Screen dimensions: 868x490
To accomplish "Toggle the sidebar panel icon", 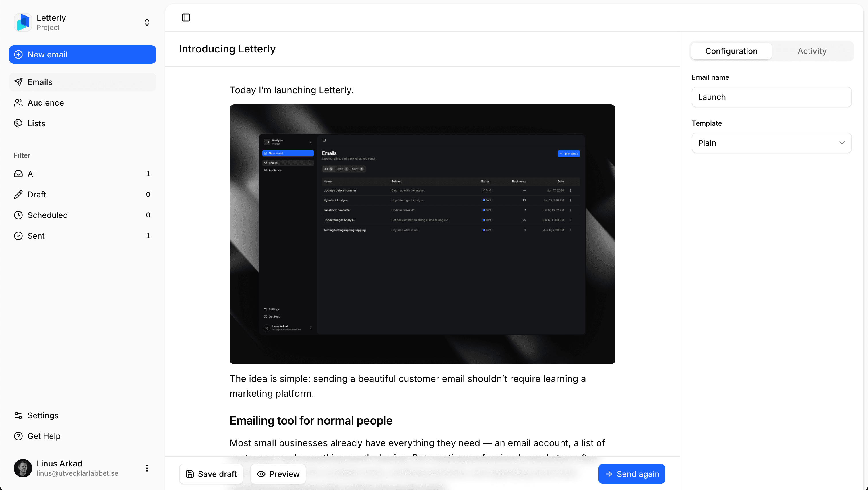I will [x=186, y=17].
